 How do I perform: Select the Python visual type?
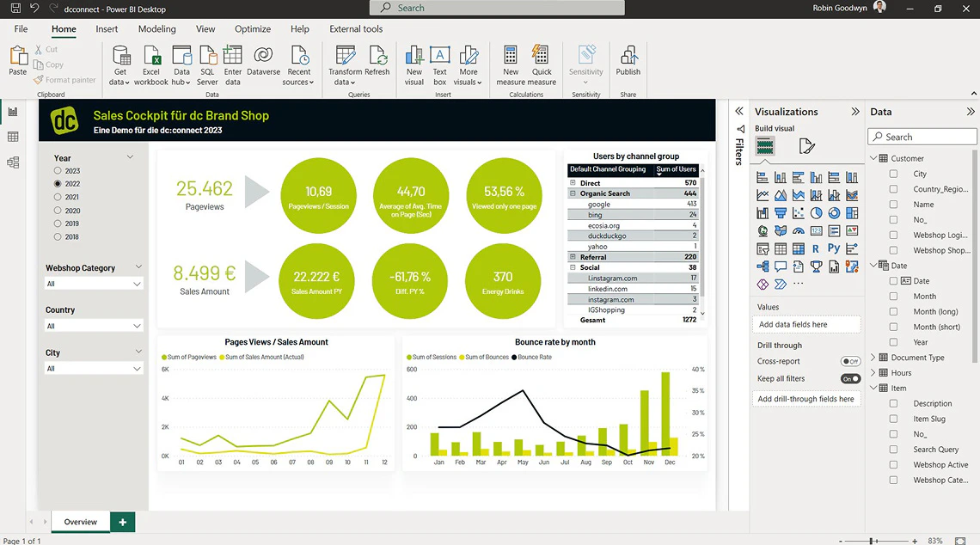coord(834,248)
